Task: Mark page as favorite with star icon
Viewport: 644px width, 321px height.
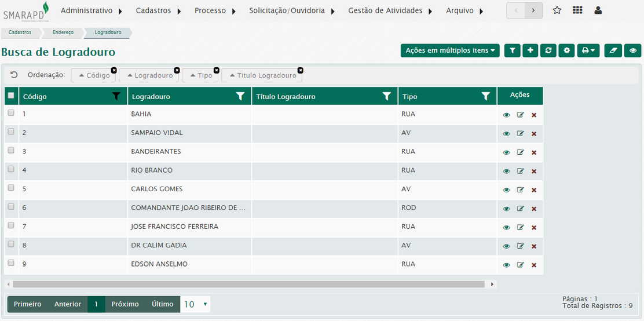Action: [557, 10]
